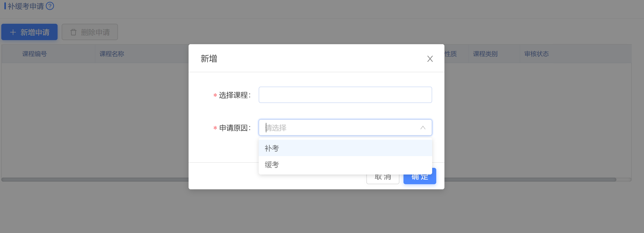This screenshot has height=233, width=644.
Task: Close the 新增 dialog with the X
Action: (x=430, y=59)
